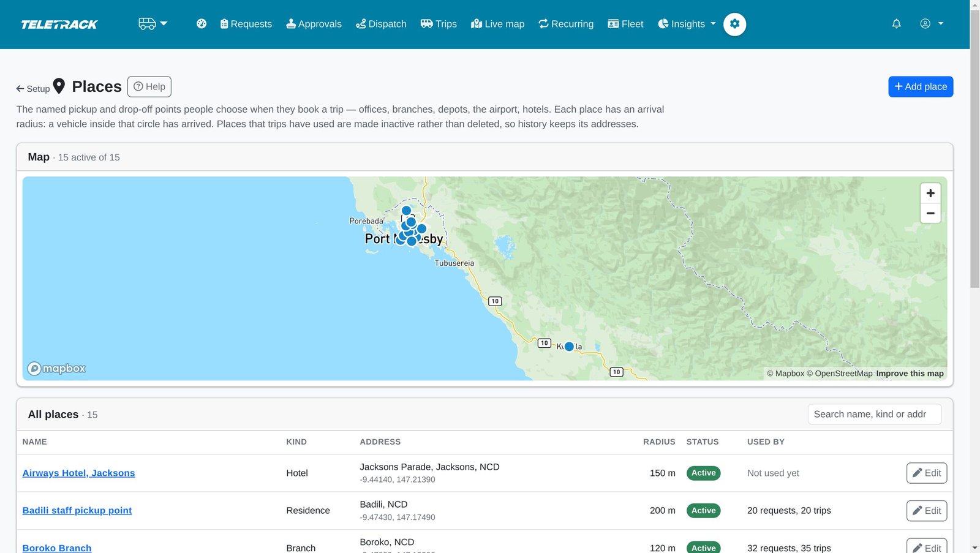Image resolution: width=980 pixels, height=553 pixels.
Task: Click the page scrollbar thumb
Action: click(974, 148)
